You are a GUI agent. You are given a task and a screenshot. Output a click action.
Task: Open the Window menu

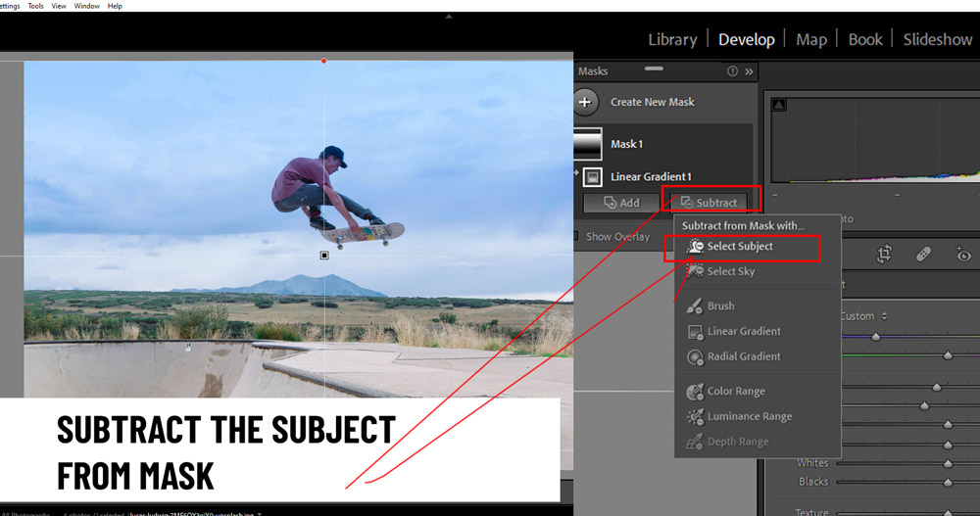pyautogui.click(x=87, y=6)
